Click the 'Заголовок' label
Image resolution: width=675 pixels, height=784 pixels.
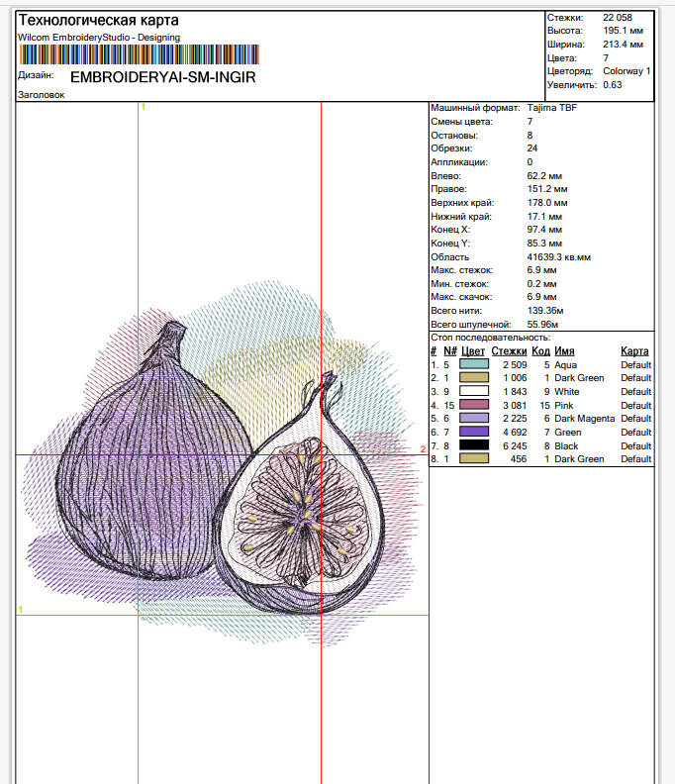(x=41, y=95)
